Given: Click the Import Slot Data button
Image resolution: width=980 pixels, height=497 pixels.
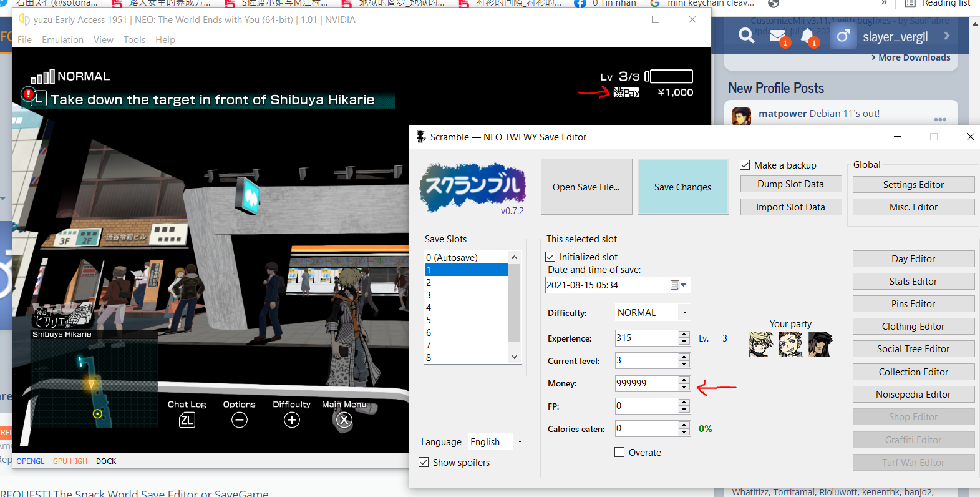Looking at the screenshot, I should click(791, 207).
